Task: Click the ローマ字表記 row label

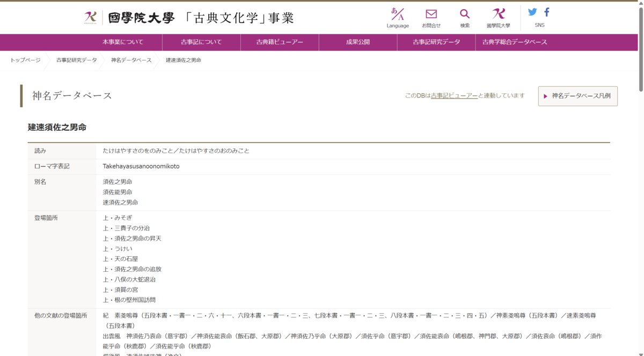Action: point(52,167)
